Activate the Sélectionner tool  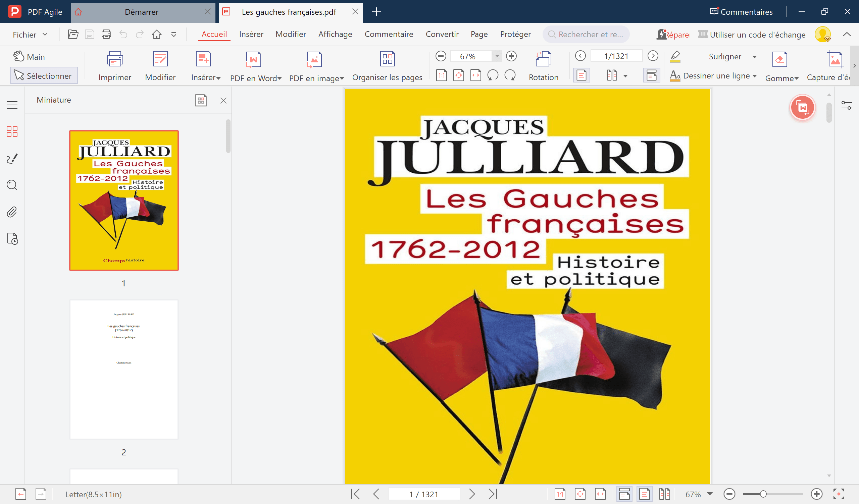[x=44, y=75]
